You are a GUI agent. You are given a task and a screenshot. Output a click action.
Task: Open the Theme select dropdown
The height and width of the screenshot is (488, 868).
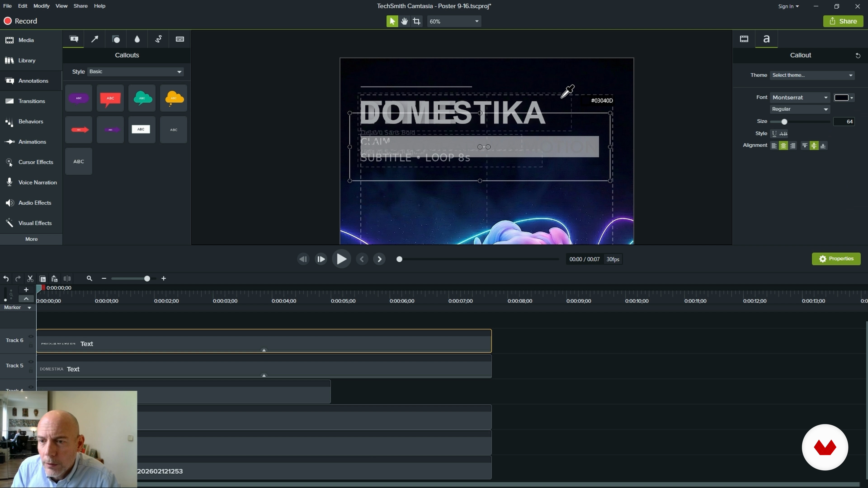pos(812,75)
